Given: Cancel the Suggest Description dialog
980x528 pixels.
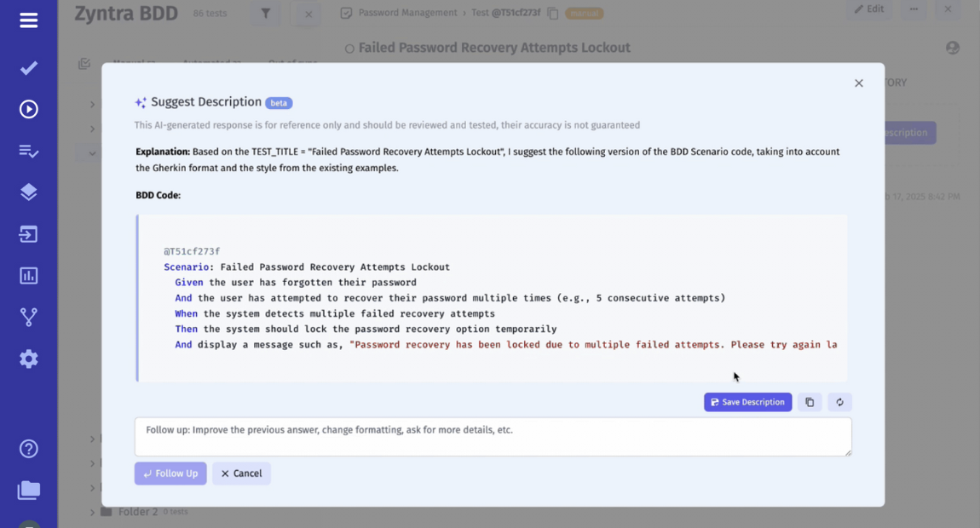Looking at the screenshot, I should [241, 473].
